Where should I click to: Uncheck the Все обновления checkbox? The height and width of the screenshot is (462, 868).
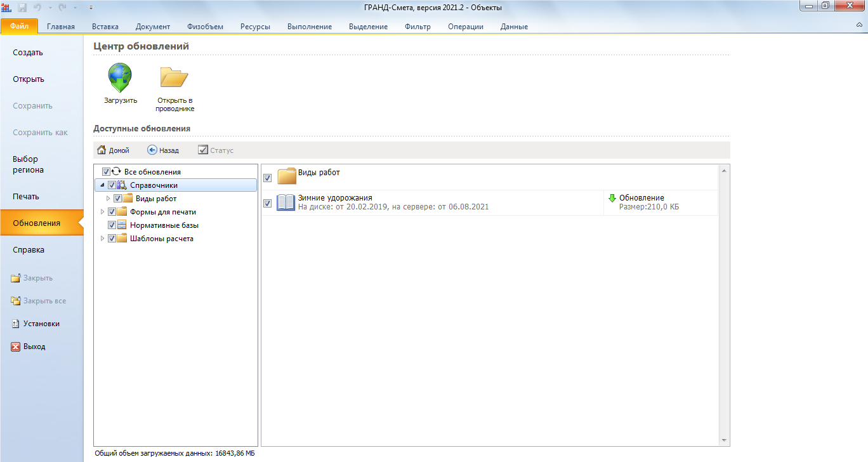coord(106,172)
